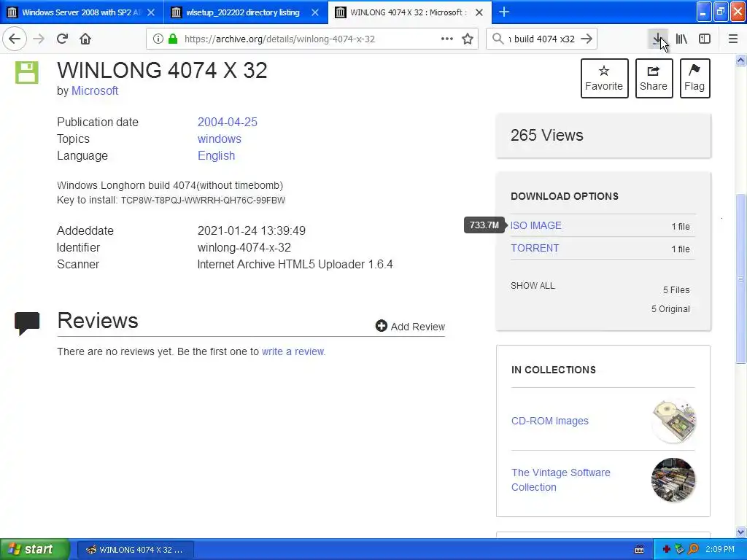Close the wlsetup_202202 directory listing tab
The width and height of the screenshot is (747, 560).
(315, 12)
